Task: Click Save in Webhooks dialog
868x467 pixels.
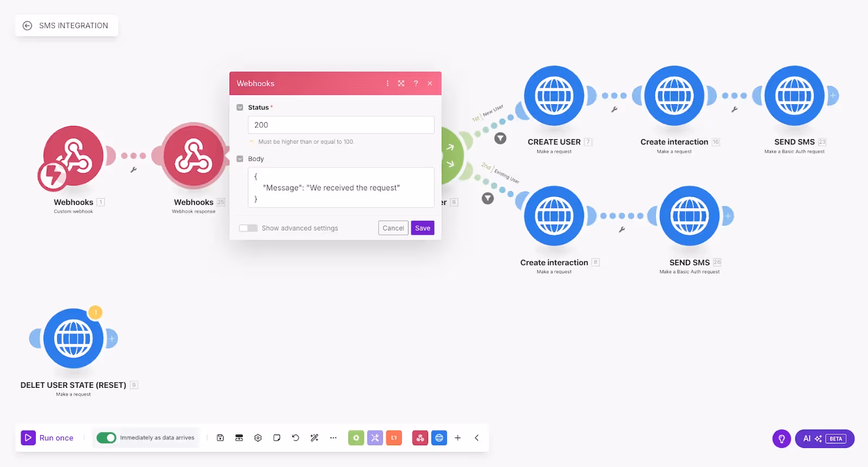Action: [423, 228]
